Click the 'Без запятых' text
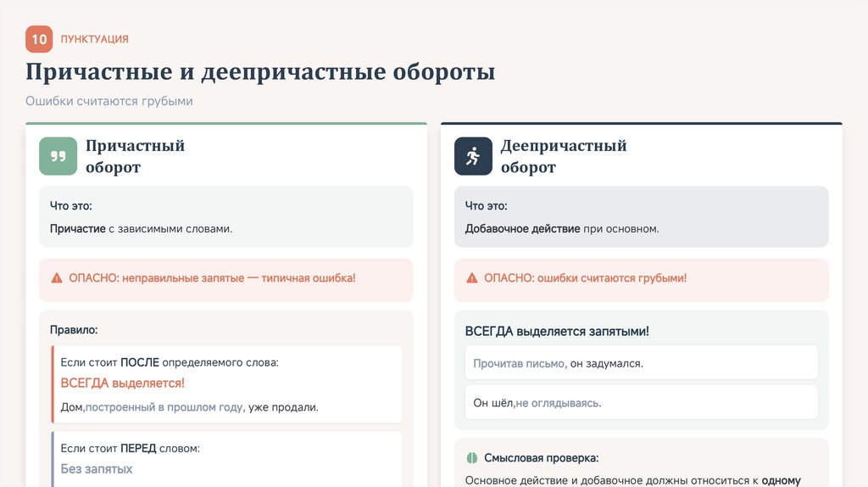 coord(97,469)
